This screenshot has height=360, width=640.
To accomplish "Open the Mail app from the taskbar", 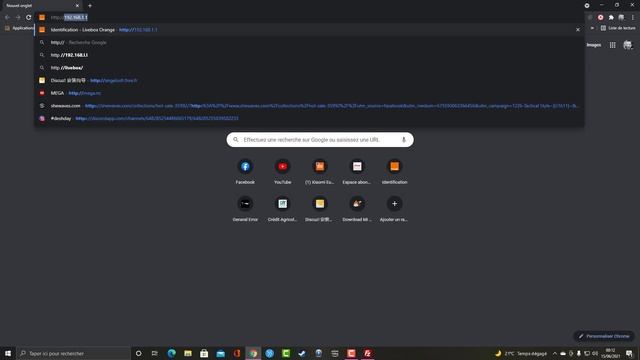I will 220,353.
